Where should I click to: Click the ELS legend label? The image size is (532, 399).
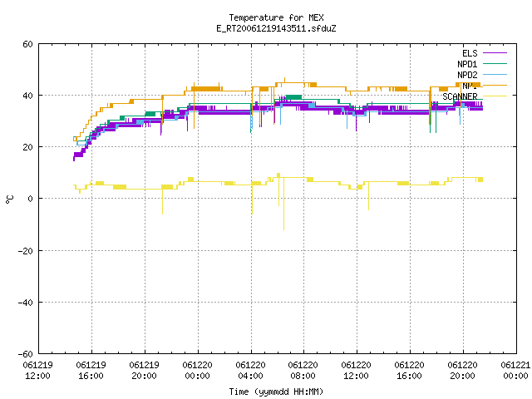(x=470, y=53)
